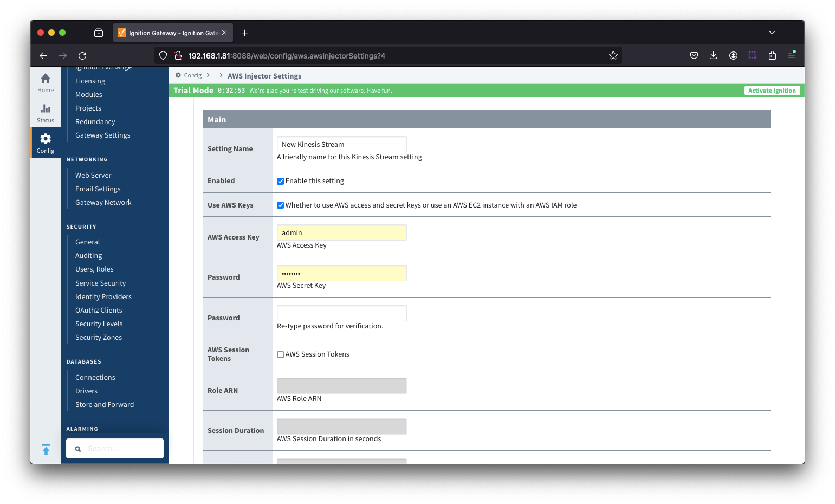Click the Activate Ignition button
This screenshot has width=835, height=504.
click(772, 91)
